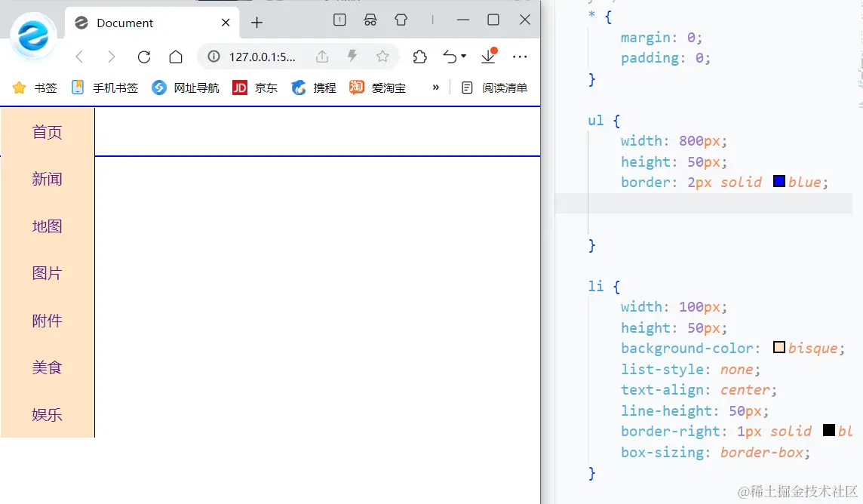This screenshot has height=504, width=863.
Task: Open the downloads icon
Action: coord(489,56)
